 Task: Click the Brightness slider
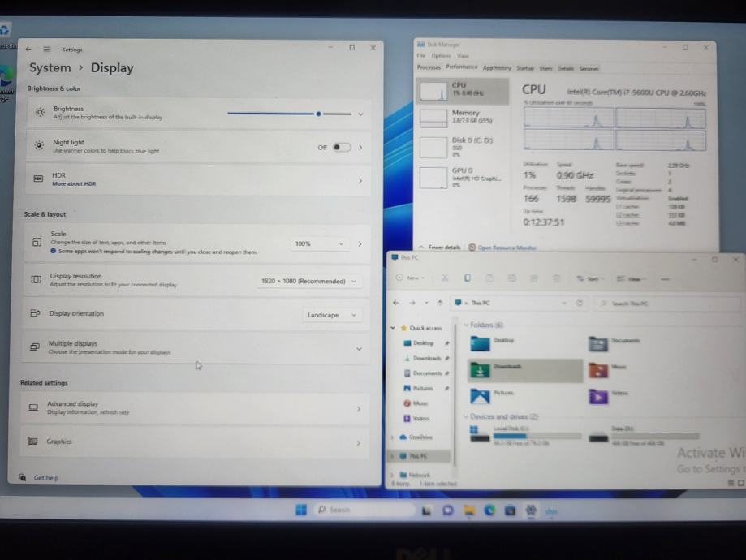point(289,114)
